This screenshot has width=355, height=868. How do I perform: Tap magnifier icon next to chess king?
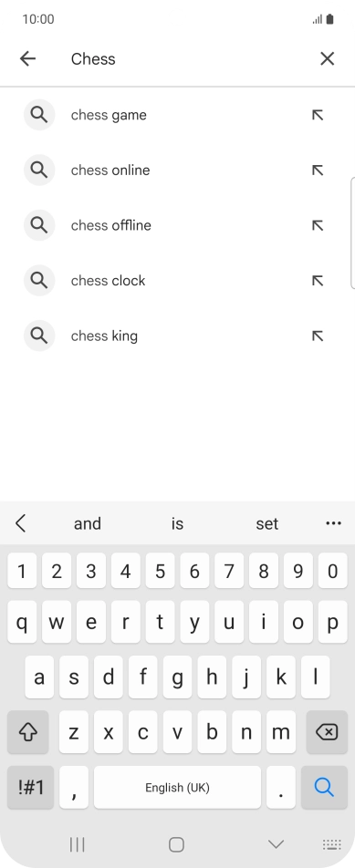click(x=38, y=336)
